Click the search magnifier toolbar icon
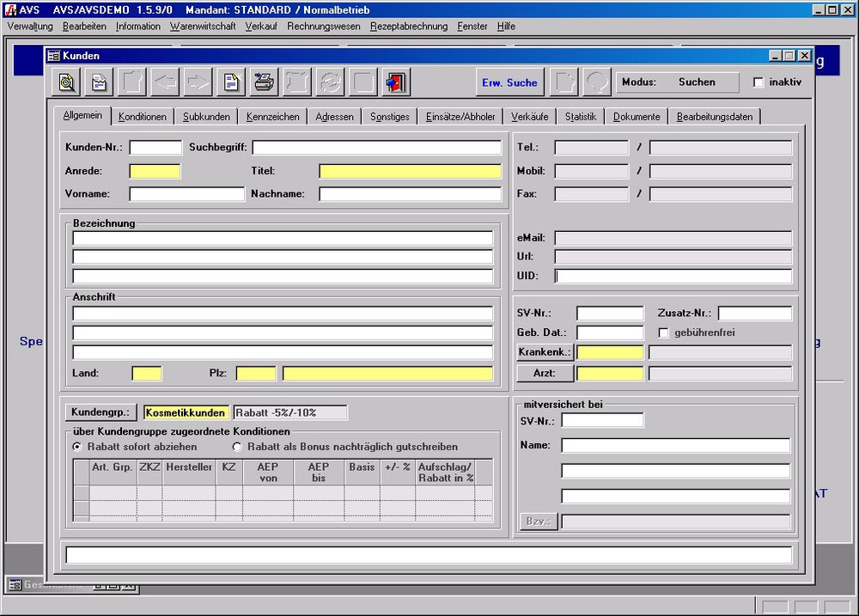 [x=66, y=82]
